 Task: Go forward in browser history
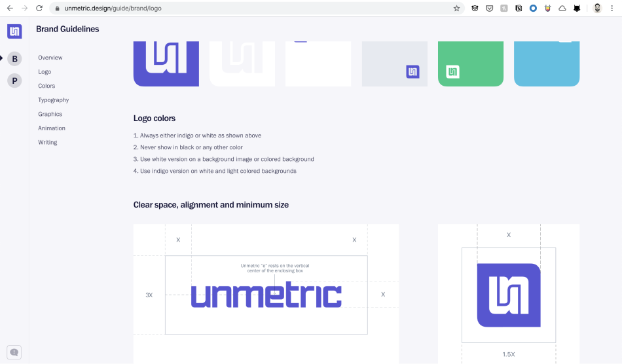(25, 8)
